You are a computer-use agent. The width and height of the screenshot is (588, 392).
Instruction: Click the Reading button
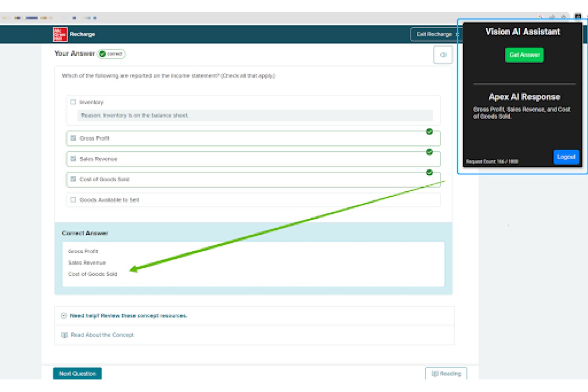click(446, 374)
